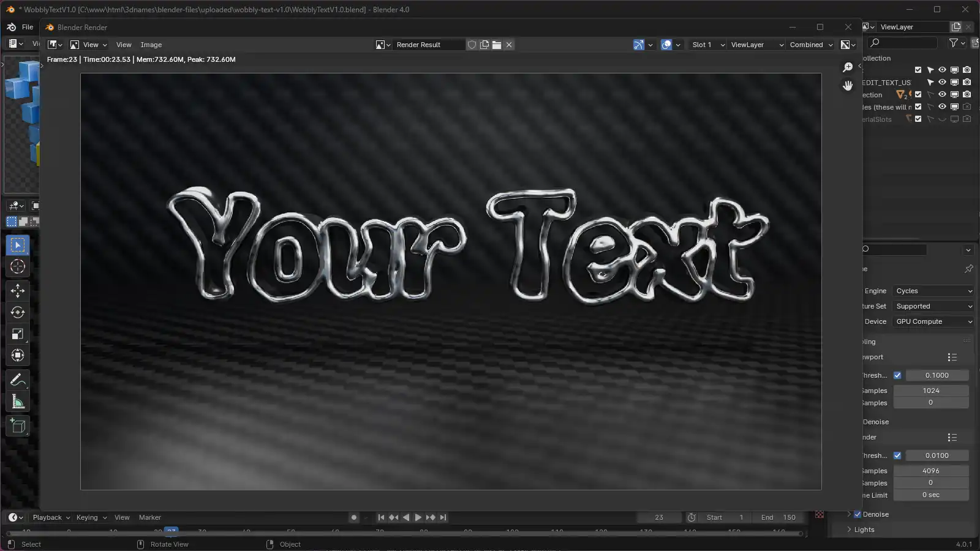
Task: Select the Select Box tool in main toolbar
Action: click(18, 245)
